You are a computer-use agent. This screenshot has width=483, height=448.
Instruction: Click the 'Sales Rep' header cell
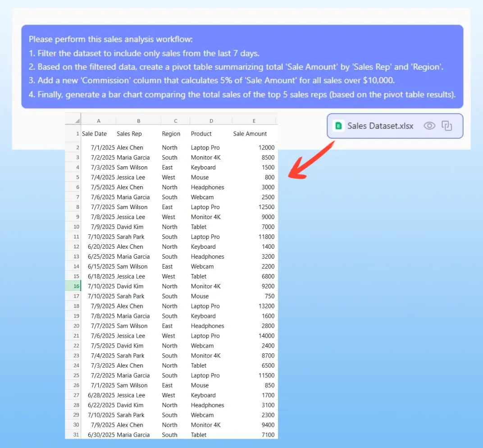(x=129, y=134)
